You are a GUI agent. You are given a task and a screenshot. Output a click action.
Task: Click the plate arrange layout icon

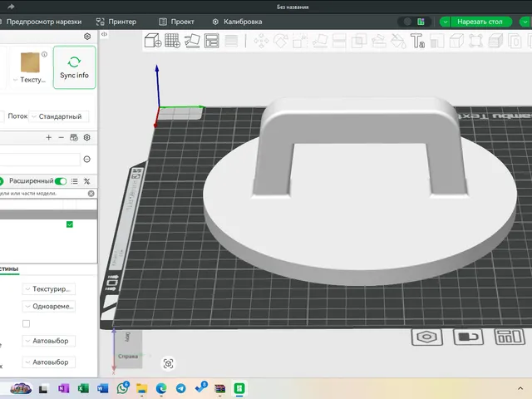pyautogui.click(x=510, y=337)
